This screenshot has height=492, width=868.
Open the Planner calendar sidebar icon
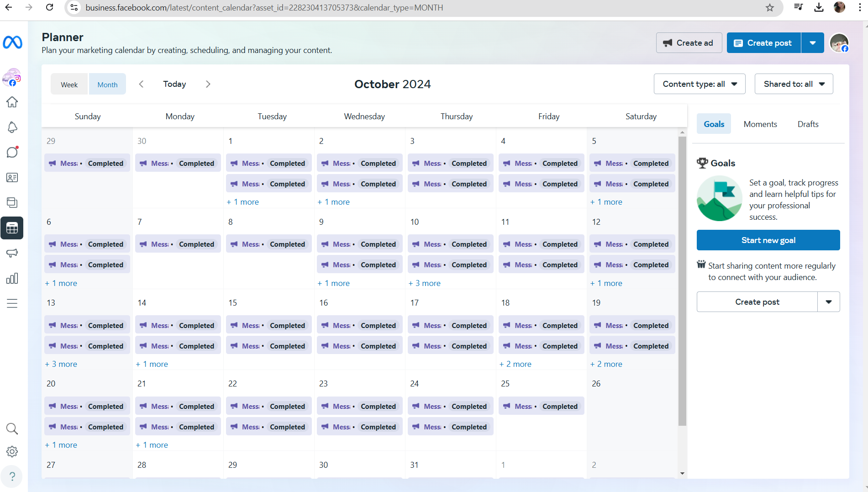(x=12, y=228)
